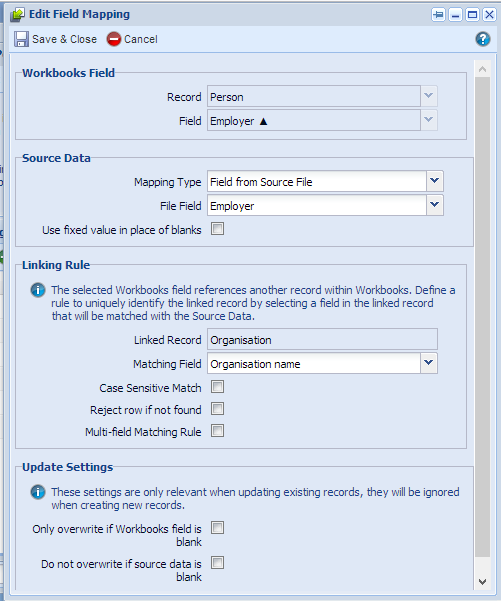Click the Linked Record Organisation field

tap(322, 339)
